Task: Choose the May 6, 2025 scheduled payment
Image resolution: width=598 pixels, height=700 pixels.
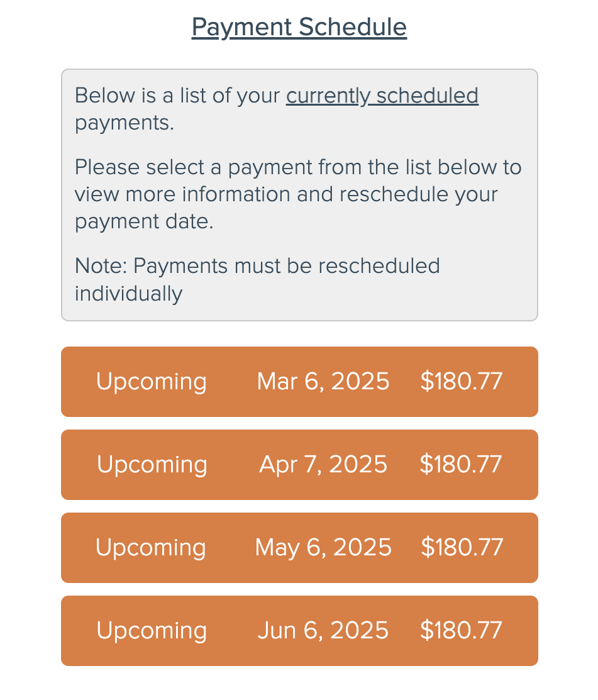Action: point(299,548)
